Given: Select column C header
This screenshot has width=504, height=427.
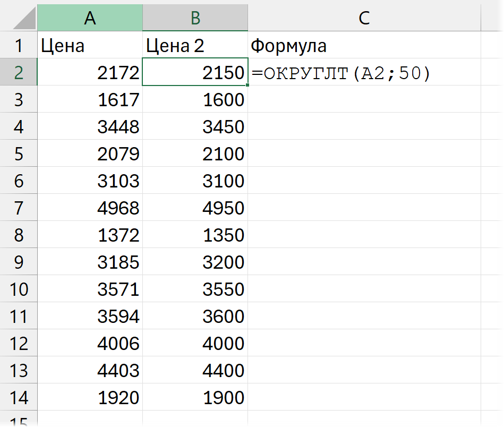Looking at the screenshot, I should pyautogui.click(x=364, y=18).
